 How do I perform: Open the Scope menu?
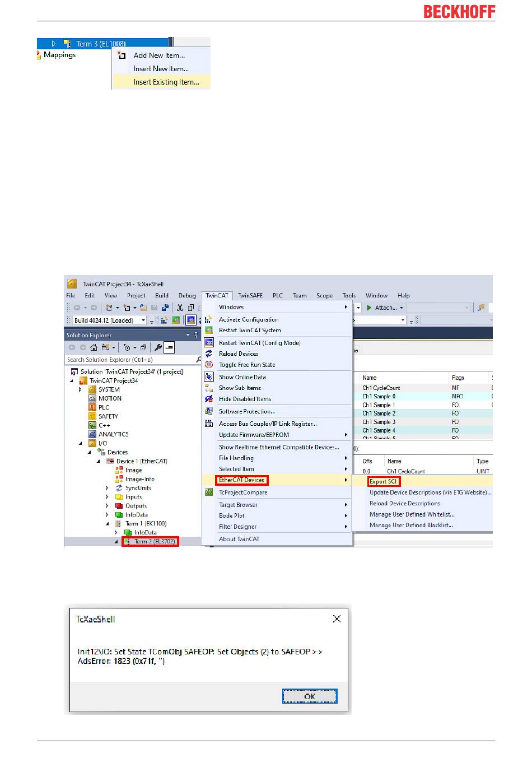(324, 295)
